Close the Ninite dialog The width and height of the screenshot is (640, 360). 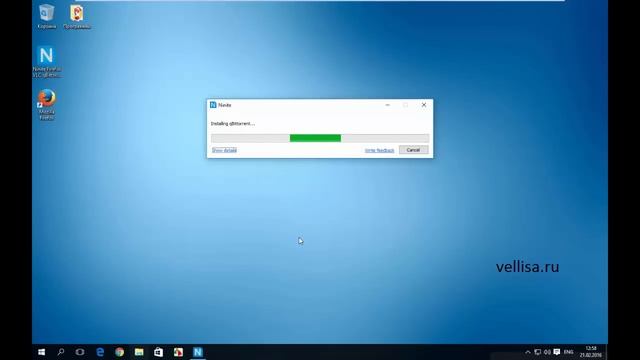424,105
